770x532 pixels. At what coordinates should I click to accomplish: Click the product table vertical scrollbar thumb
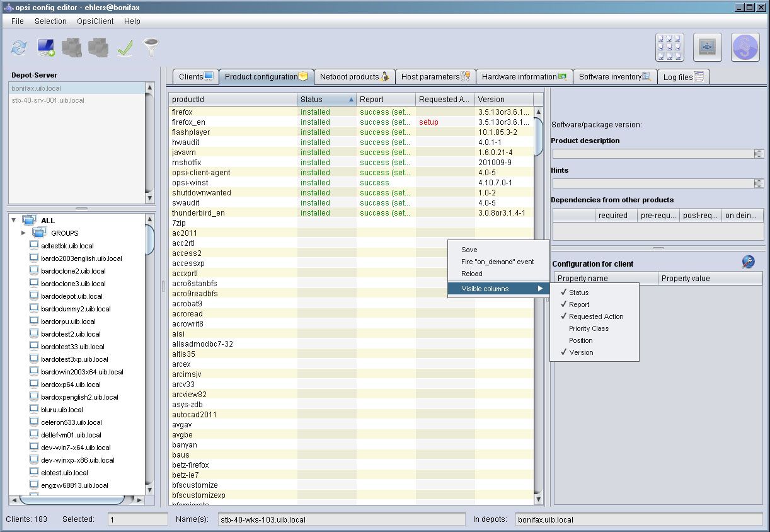tap(539, 136)
